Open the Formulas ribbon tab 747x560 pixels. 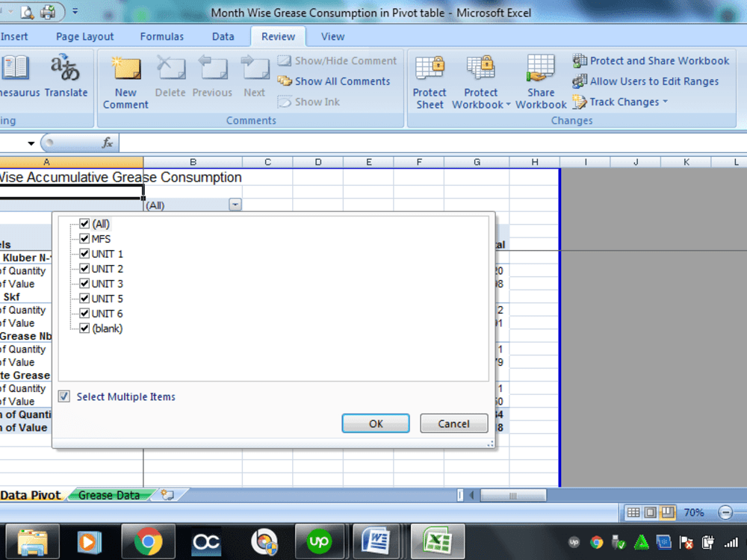(x=161, y=37)
